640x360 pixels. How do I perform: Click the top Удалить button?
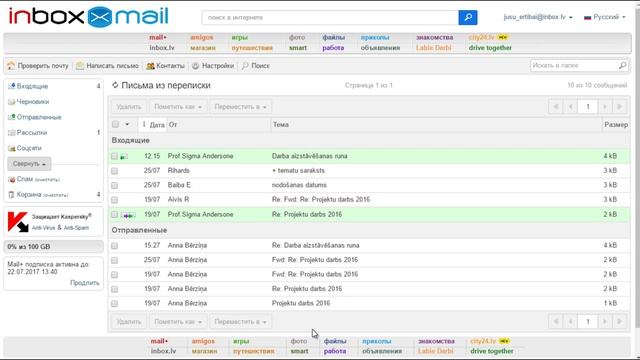129,107
